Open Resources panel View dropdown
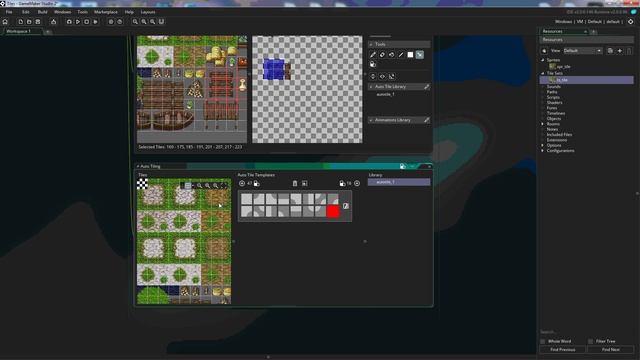 583,51
